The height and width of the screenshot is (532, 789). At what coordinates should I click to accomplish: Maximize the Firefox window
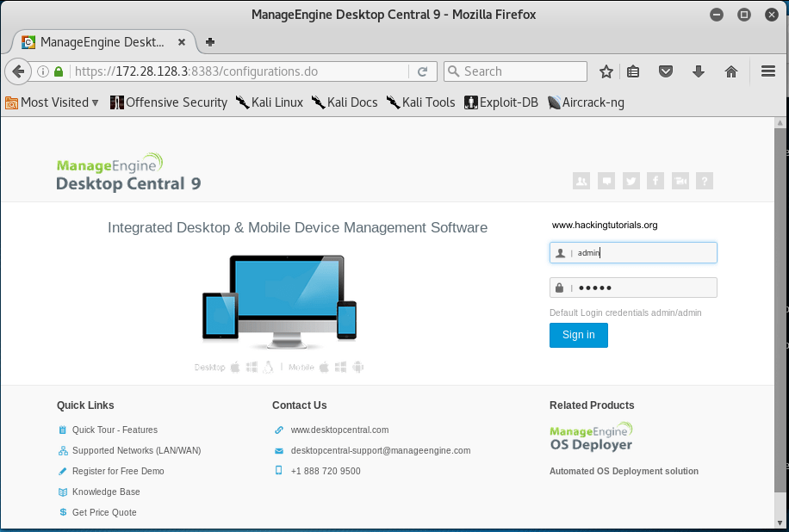743,15
